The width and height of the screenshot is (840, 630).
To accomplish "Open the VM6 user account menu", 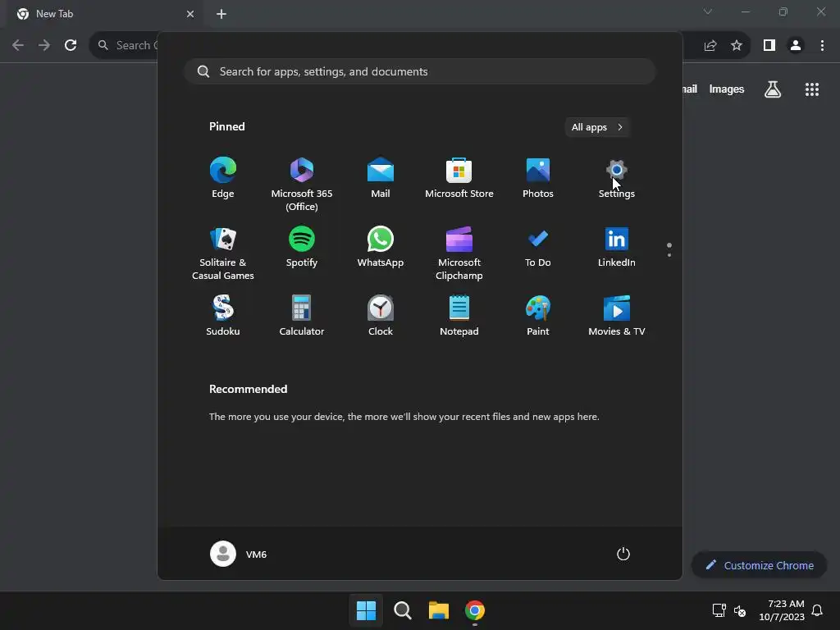I will (239, 554).
